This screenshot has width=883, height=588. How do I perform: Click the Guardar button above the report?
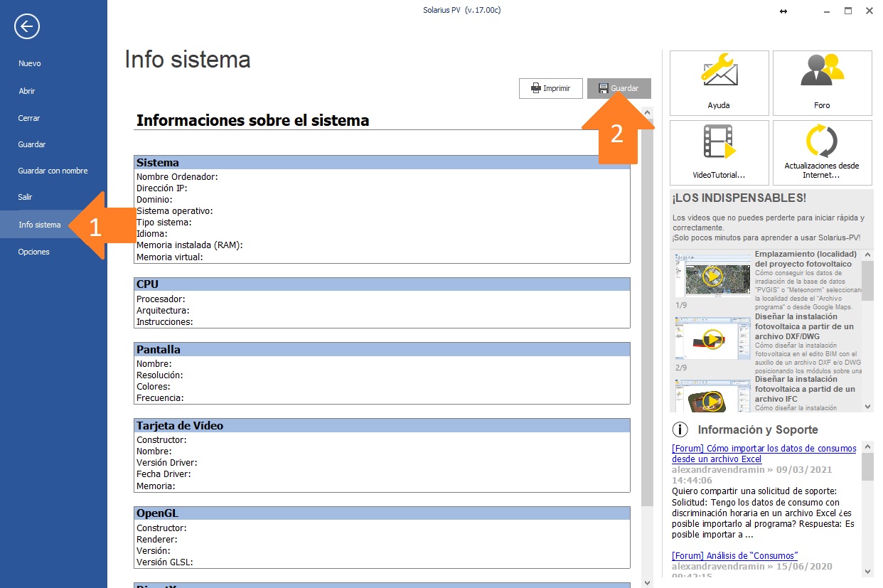619,88
